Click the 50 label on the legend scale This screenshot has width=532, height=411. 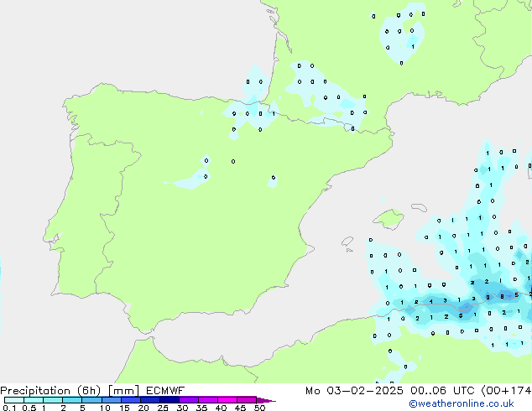pyautogui.click(x=260, y=408)
